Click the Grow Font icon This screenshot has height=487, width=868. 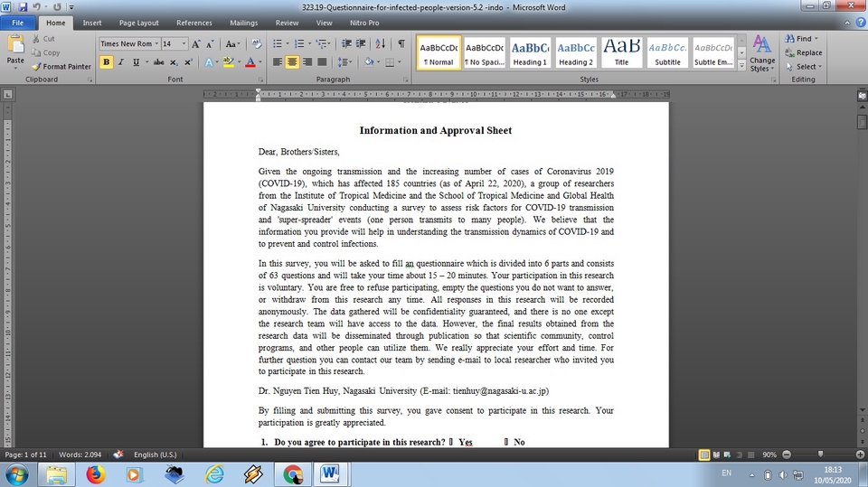click(x=196, y=43)
